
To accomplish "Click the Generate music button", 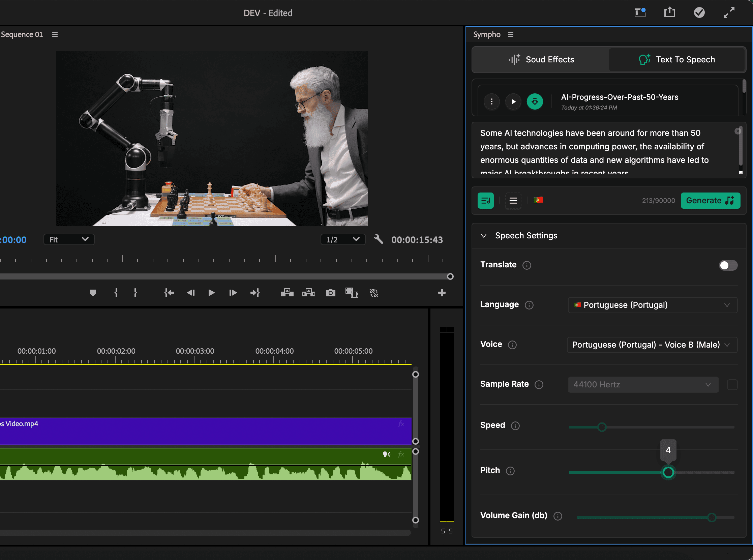I will pos(710,201).
